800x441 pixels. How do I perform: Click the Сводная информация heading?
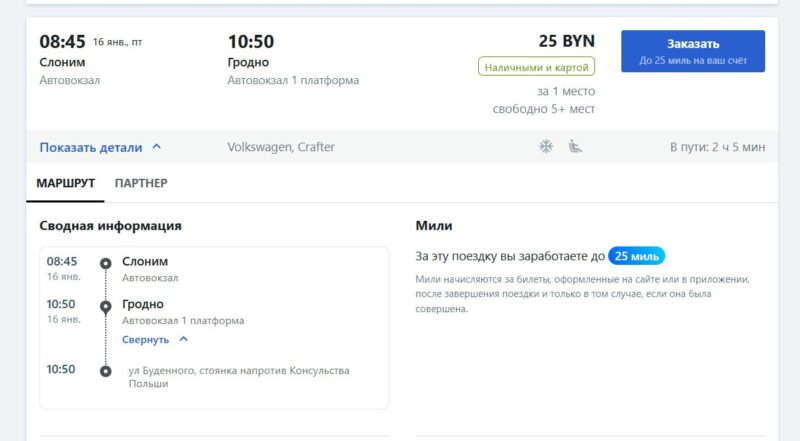tap(110, 226)
